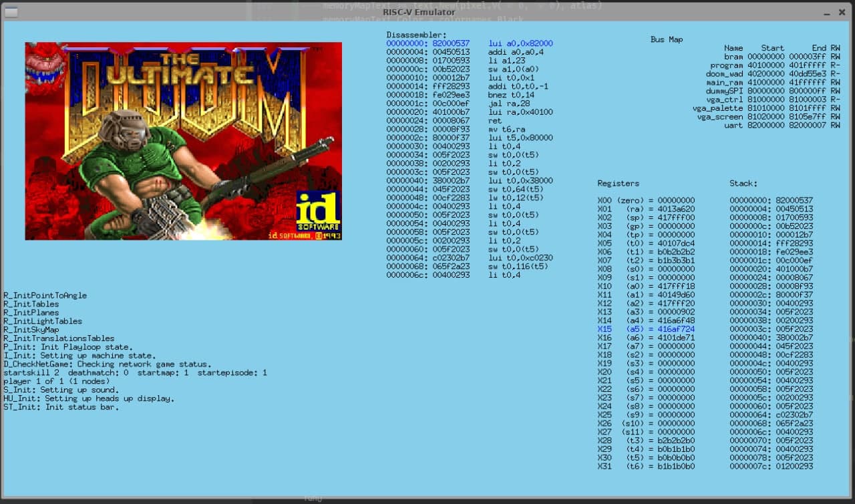Screen dimensions: 855x504
Task: Select the 'program' row in the Bus Map
Action: (x=776, y=65)
